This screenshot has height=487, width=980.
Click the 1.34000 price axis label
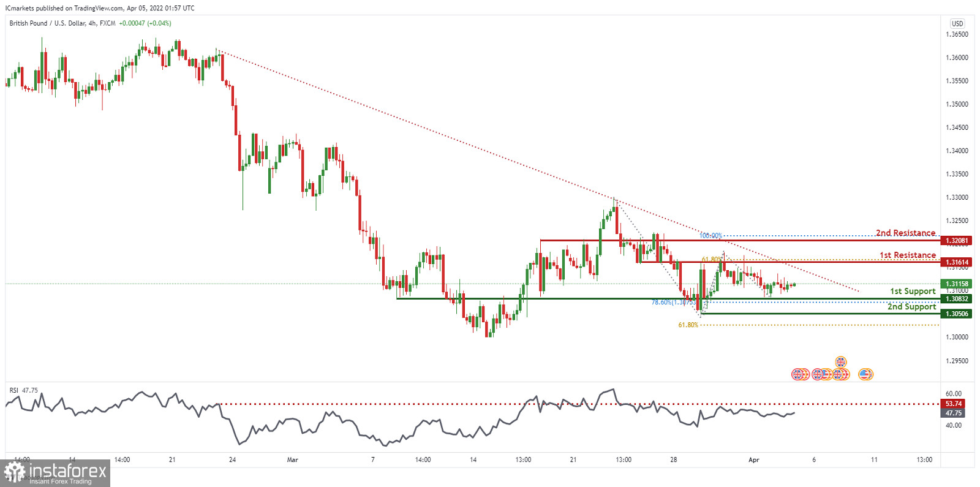click(957, 151)
